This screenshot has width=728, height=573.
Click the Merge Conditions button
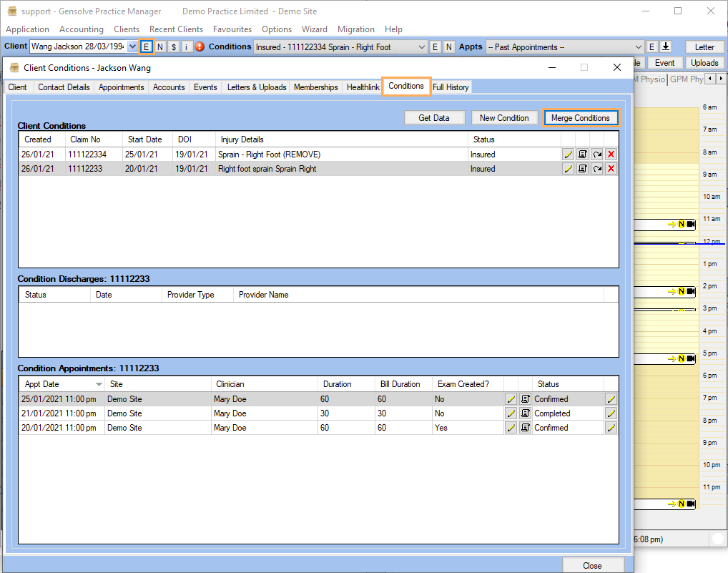click(x=580, y=118)
